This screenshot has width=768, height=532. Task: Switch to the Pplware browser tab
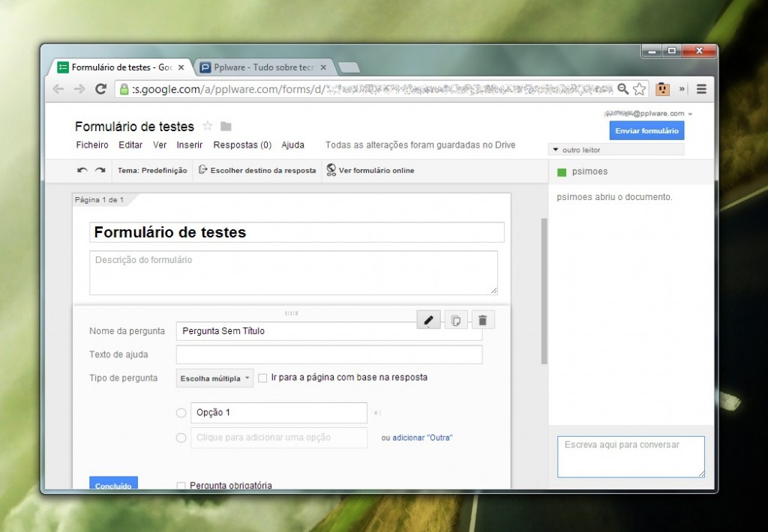259,67
